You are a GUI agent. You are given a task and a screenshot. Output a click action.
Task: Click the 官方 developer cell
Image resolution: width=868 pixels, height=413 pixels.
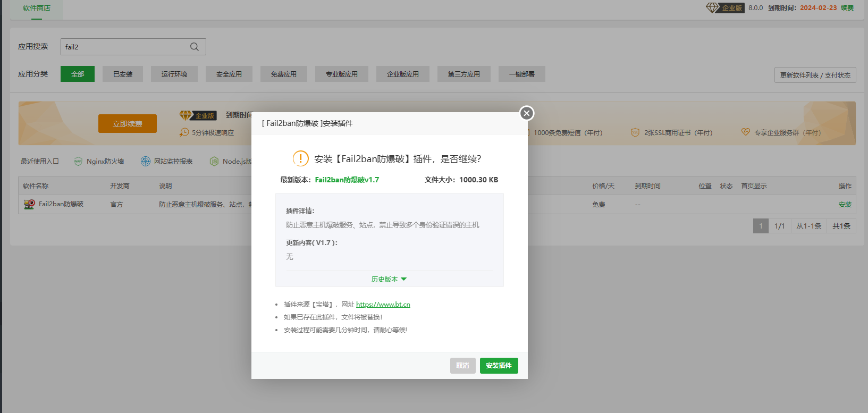click(x=116, y=205)
